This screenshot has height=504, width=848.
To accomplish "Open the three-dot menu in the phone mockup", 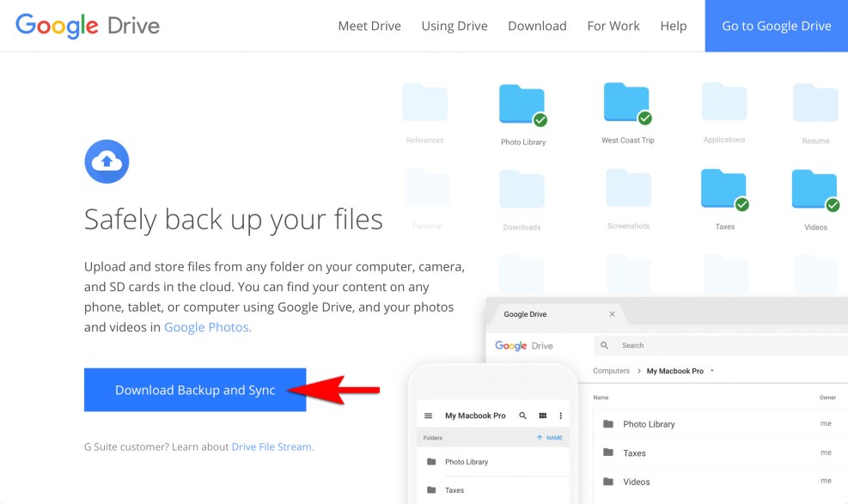I will [x=560, y=415].
